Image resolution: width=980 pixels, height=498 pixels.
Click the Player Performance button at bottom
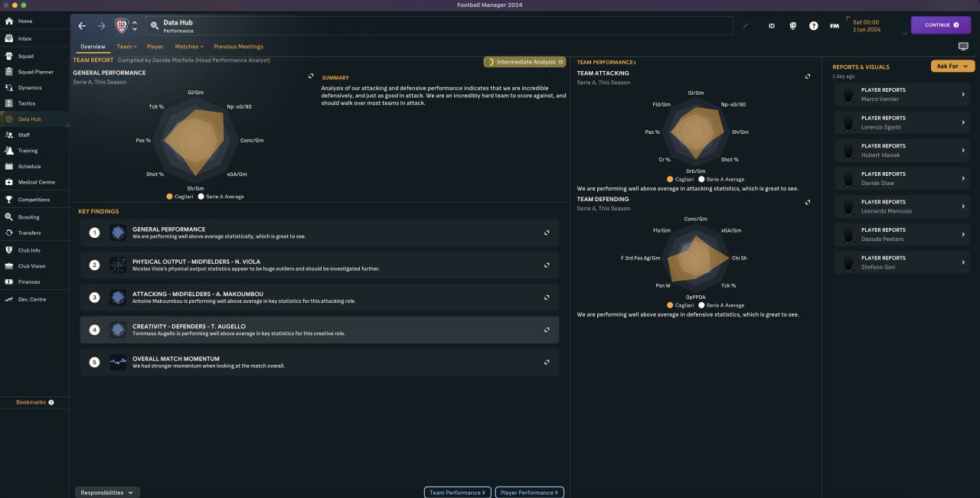pyautogui.click(x=530, y=493)
